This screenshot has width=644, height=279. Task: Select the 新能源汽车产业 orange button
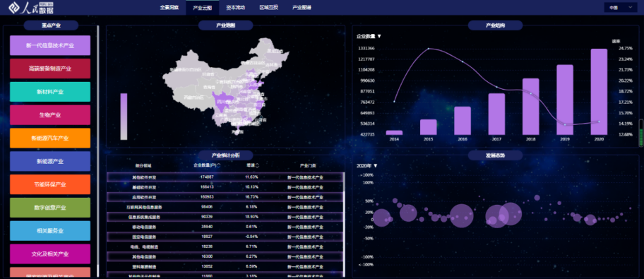(50, 138)
